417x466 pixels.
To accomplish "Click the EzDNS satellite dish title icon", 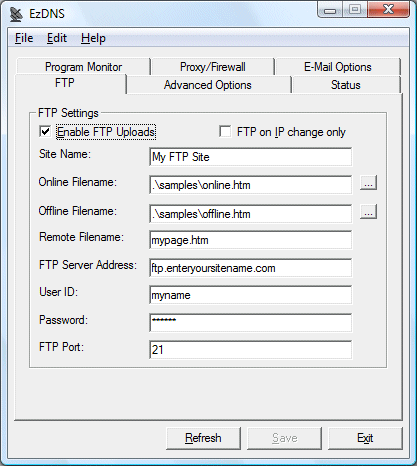I will 16,14.
